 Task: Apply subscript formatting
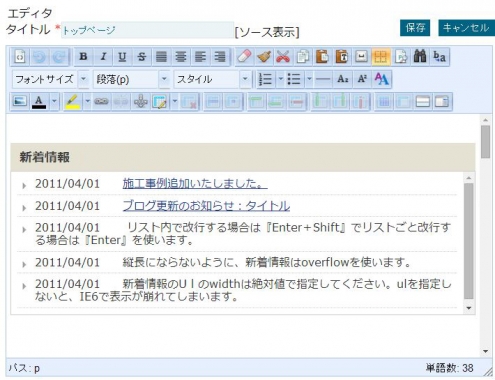[343, 79]
